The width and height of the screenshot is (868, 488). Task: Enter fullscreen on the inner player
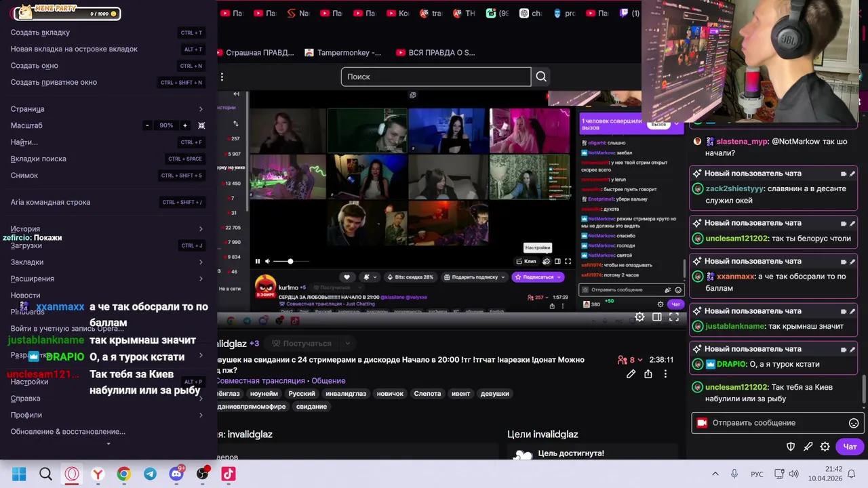click(568, 261)
